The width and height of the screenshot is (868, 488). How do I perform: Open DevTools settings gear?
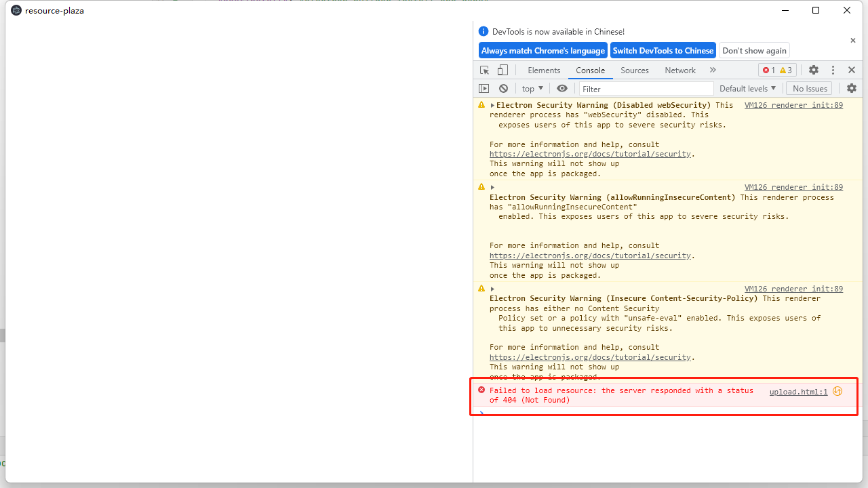813,70
